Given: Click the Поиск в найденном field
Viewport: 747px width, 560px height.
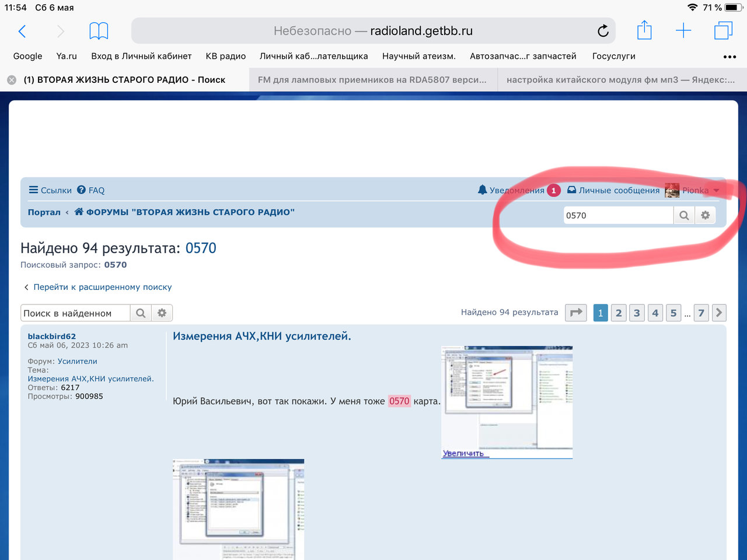Looking at the screenshot, I should pos(75,313).
